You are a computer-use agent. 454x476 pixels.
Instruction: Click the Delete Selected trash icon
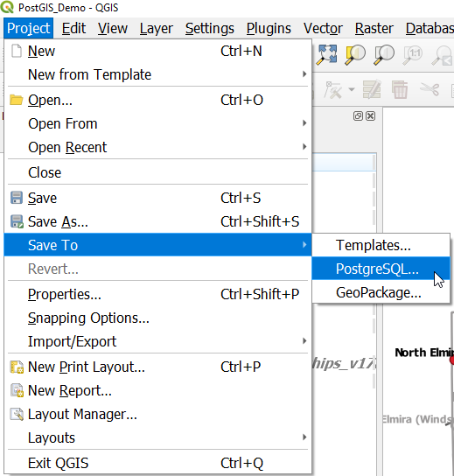click(400, 89)
